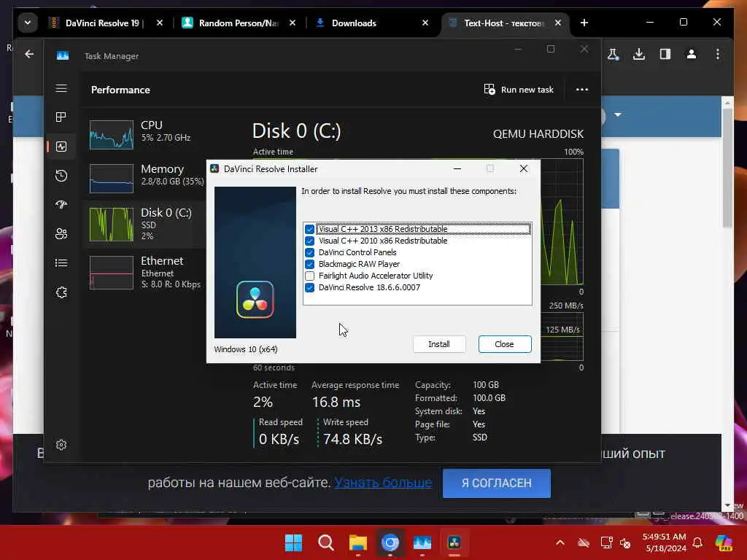
Task: Click the webpage vertical scrollbar thumb
Action: point(727,168)
